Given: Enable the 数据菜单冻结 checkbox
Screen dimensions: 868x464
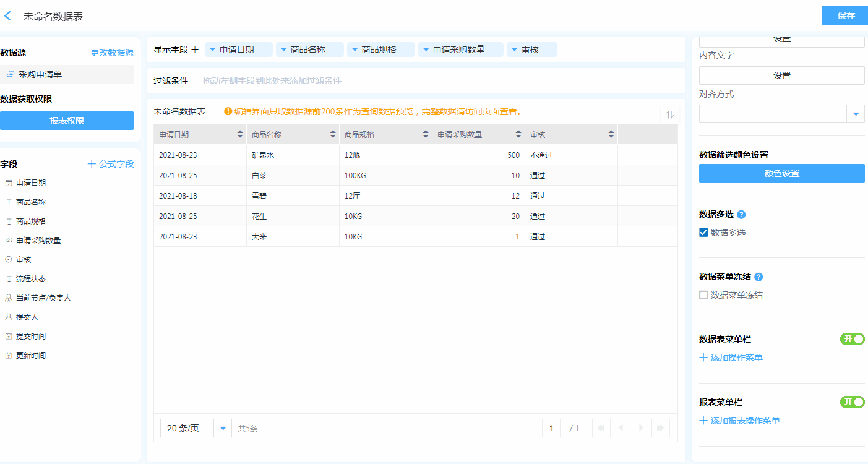Looking at the screenshot, I should [x=703, y=295].
